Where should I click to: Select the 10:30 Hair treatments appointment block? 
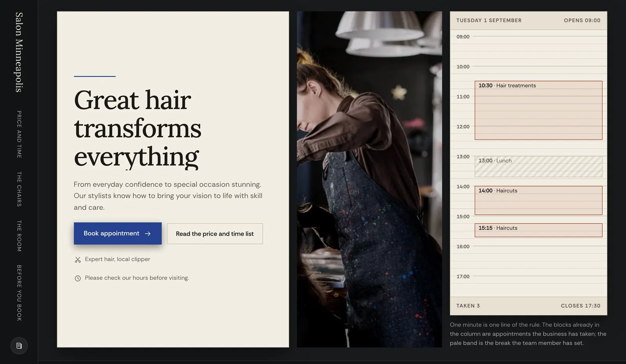(x=538, y=110)
